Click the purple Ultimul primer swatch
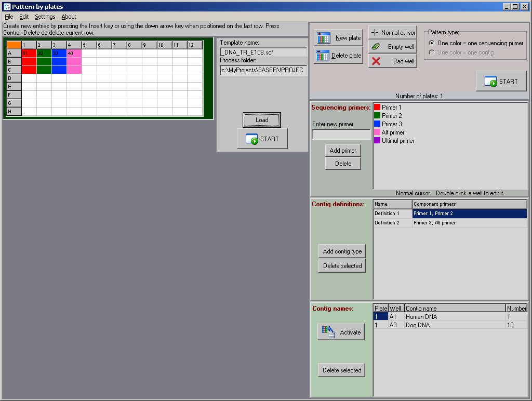 pyautogui.click(x=377, y=140)
